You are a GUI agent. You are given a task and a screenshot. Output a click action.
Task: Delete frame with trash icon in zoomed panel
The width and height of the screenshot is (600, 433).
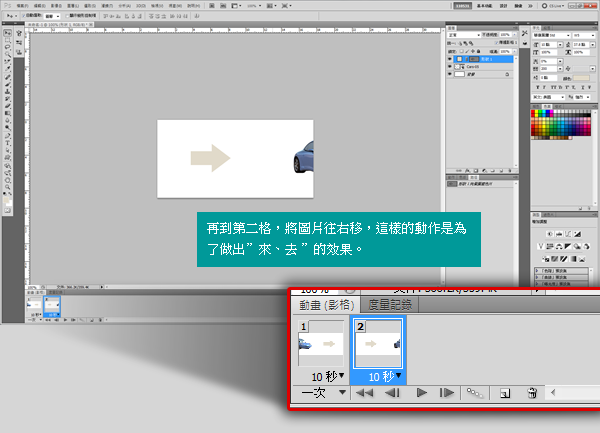[532, 393]
